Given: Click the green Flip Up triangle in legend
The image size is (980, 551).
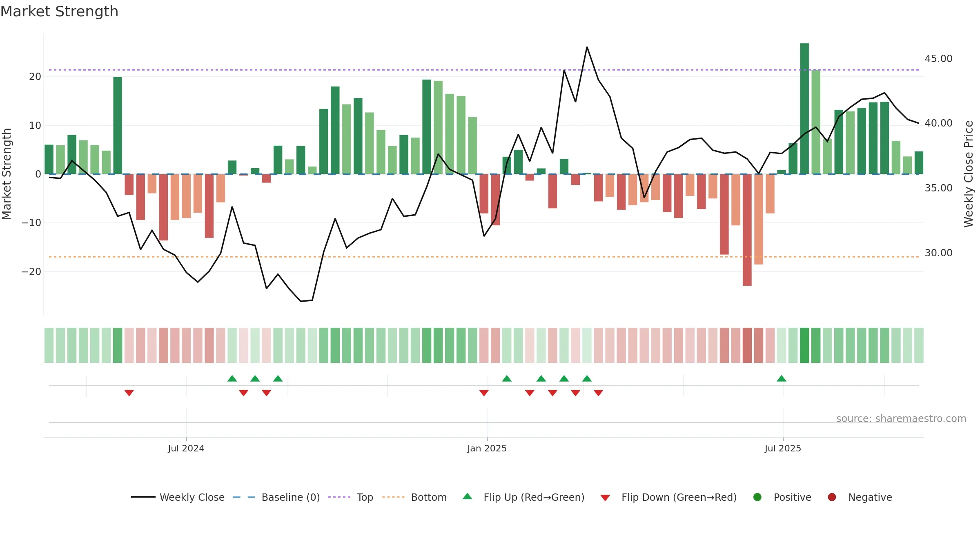Looking at the screenshot, I should coord(468,496).
